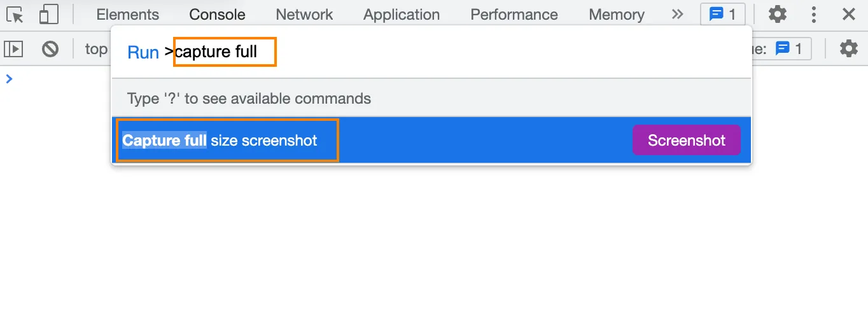
Task: Open the issues badge in tab bar
Action: (x=723, y=14)
